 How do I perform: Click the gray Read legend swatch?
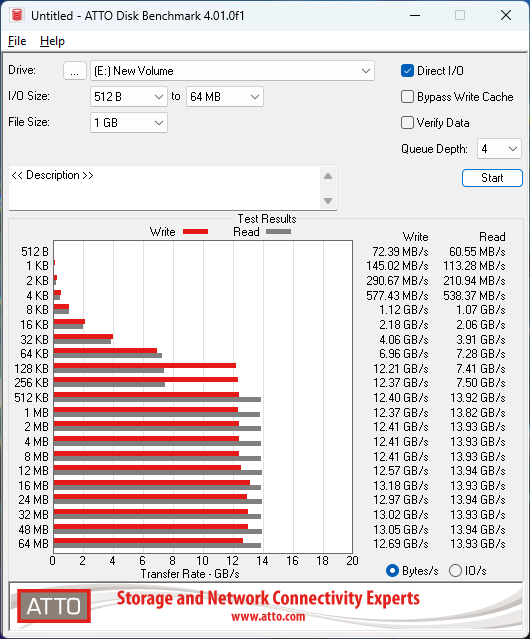278,231
